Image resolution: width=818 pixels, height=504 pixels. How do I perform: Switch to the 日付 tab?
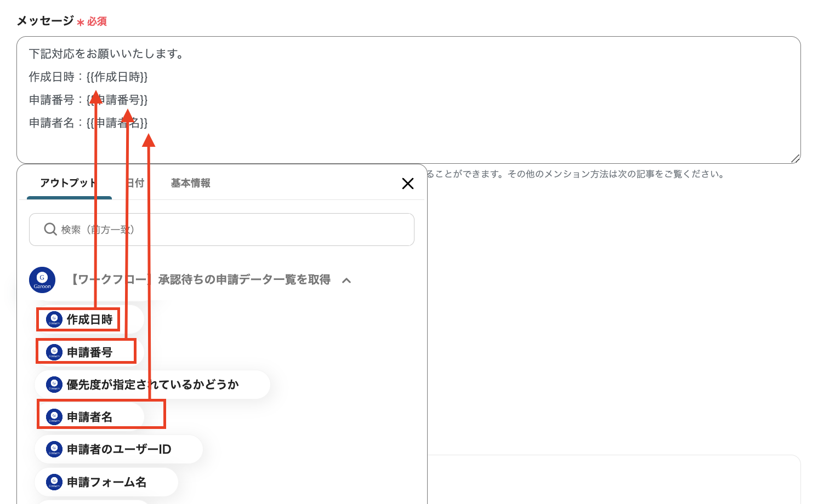click(136, 183)
